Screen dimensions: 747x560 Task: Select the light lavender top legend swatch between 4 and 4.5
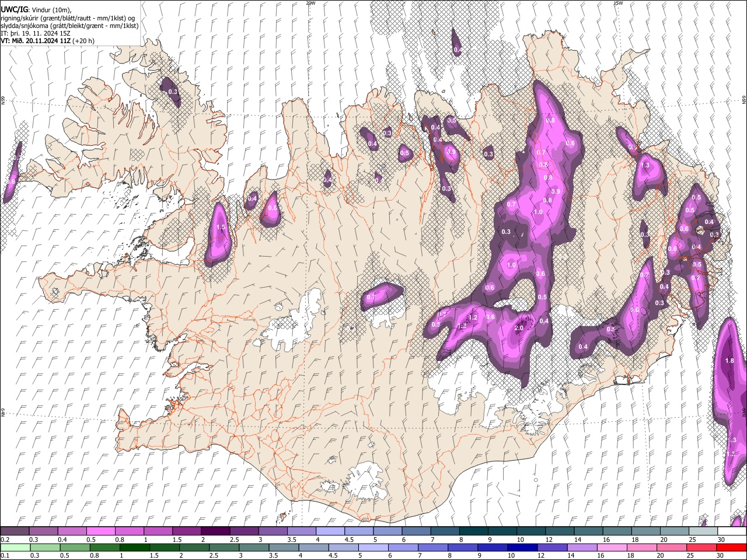click(330, 531)
